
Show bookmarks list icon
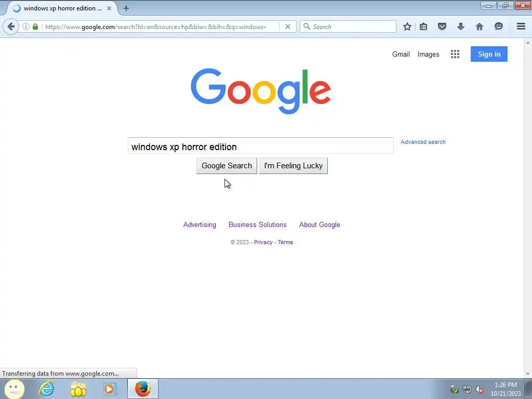tap(423, 26)
